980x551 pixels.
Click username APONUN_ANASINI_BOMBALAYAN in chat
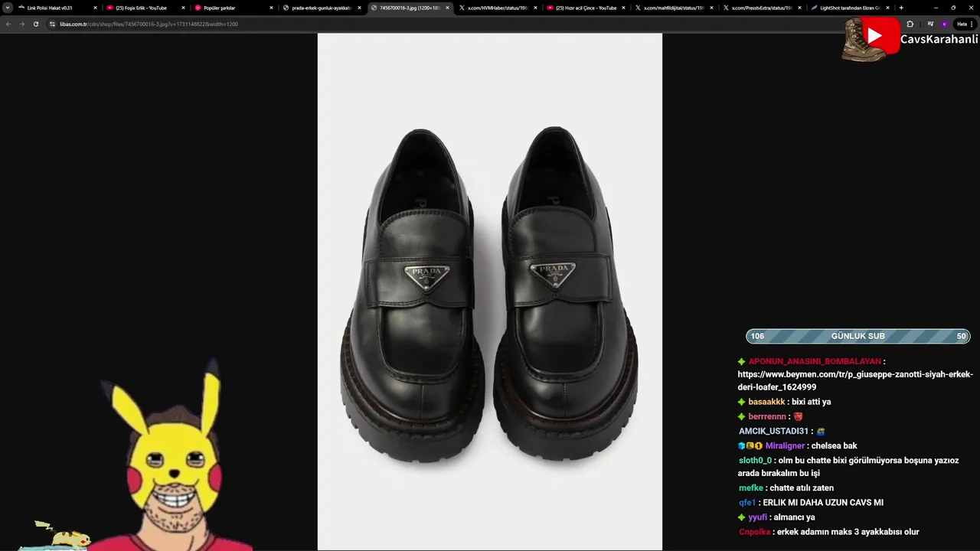tap(815, 361)
